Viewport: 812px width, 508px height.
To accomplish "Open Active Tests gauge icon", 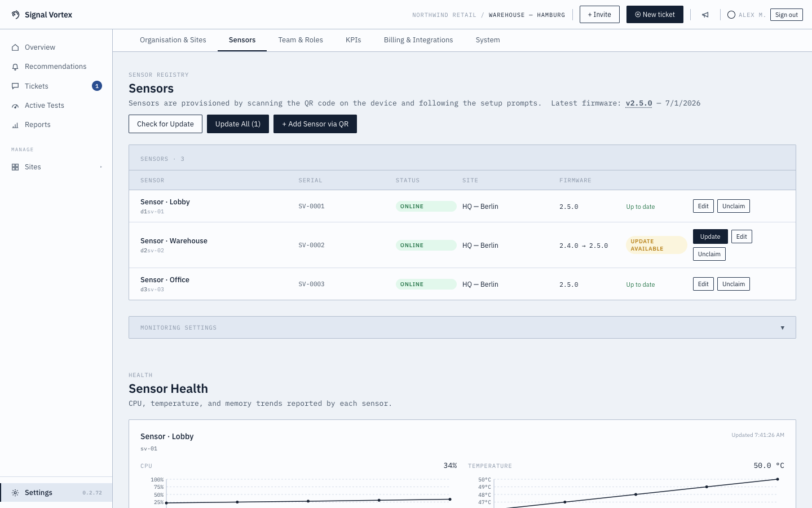I will click(x=15, y=106).
